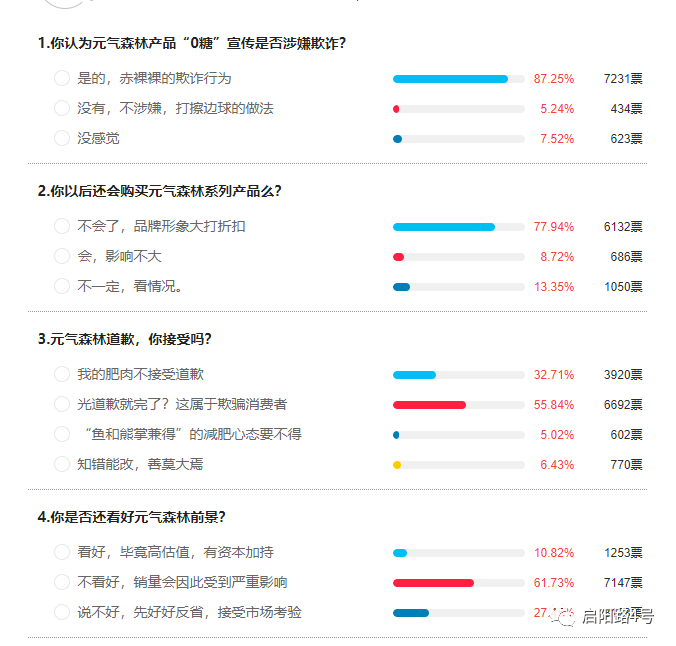Pick radio 我的肥肉不接受道歉

point(62,374)
